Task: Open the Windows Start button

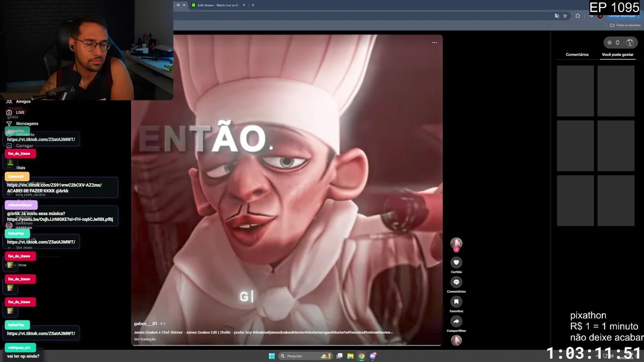Action: [x=272, y=356]
